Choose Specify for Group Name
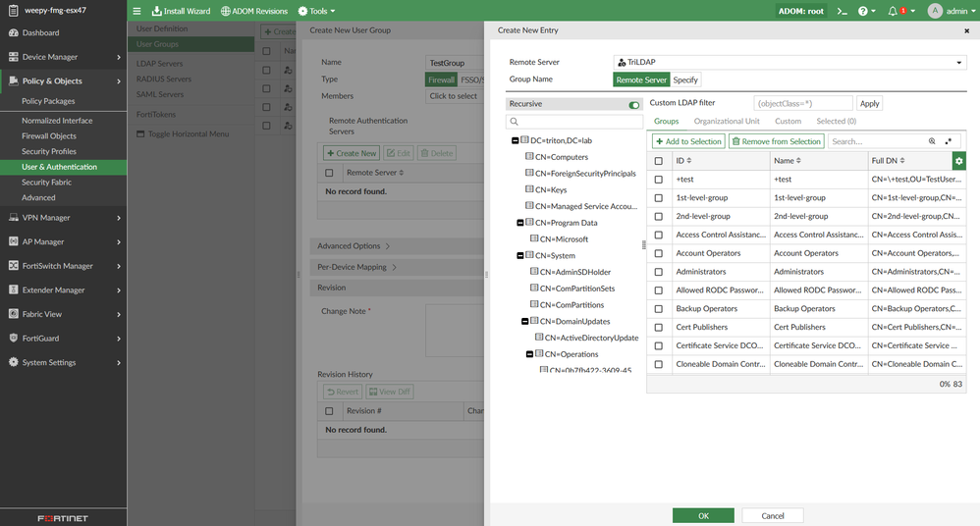The width and height of the screenshot is (980, 526). [685, 79]
